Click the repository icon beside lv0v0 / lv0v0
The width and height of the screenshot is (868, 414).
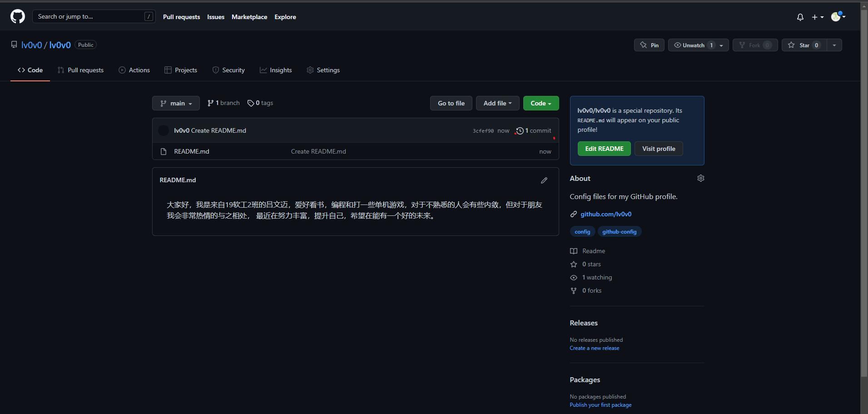click(x=14, y=45)
